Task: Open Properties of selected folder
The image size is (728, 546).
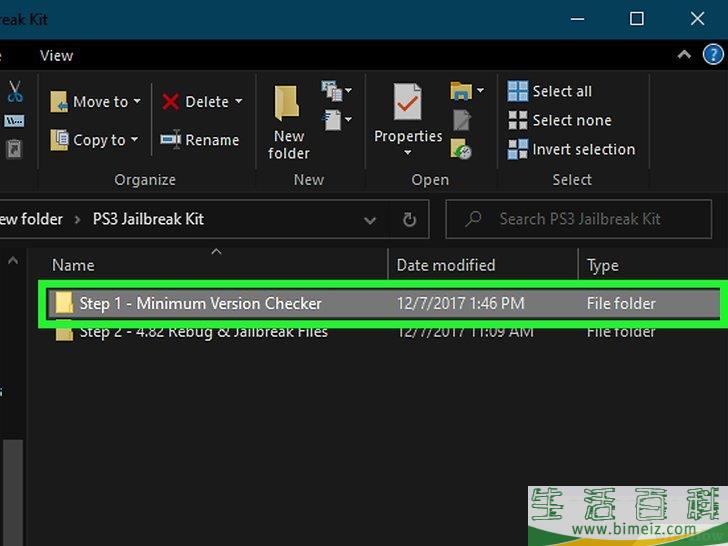Action: tap(408, 113)
